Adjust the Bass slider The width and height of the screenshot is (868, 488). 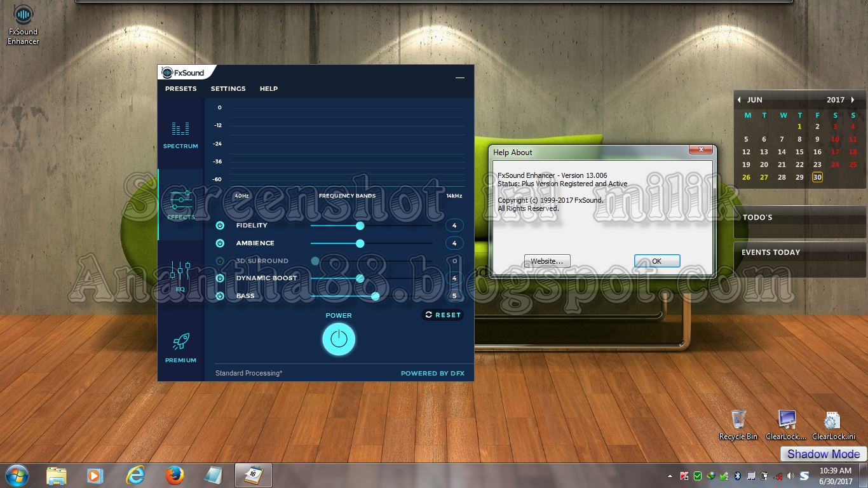pos(375,295)
